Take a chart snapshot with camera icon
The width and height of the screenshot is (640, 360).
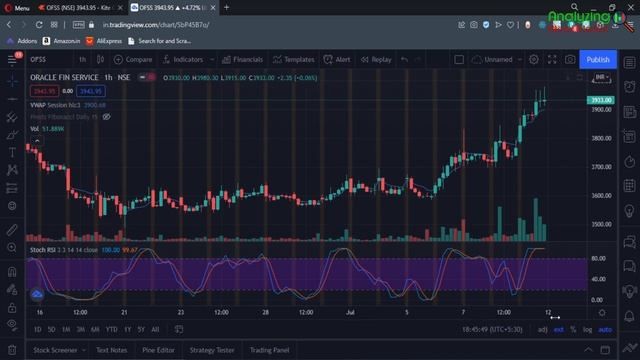click(570, 60)
